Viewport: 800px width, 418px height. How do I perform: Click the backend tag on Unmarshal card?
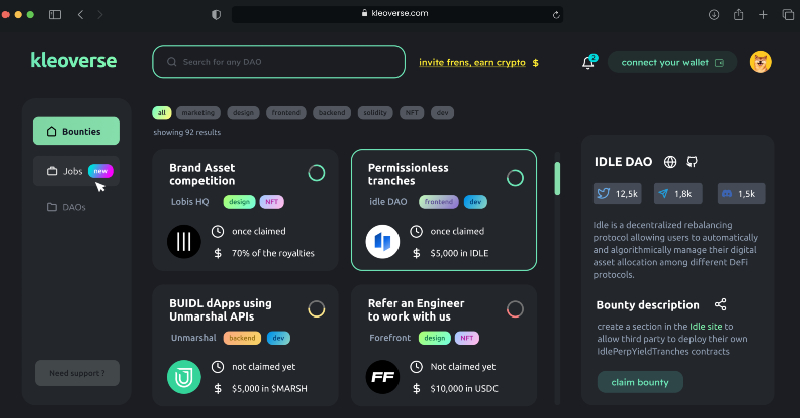tap(242, 338)
